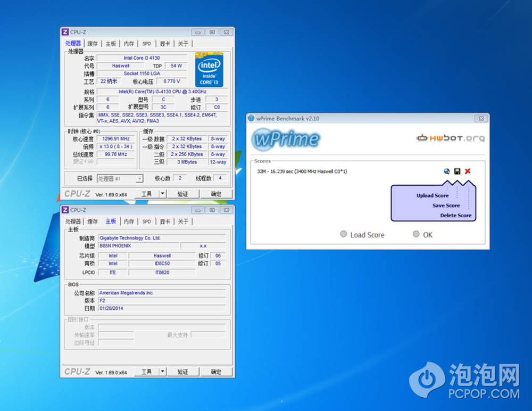Click the CPU-Z title icon of the mainboard window

tap(65, 210)
